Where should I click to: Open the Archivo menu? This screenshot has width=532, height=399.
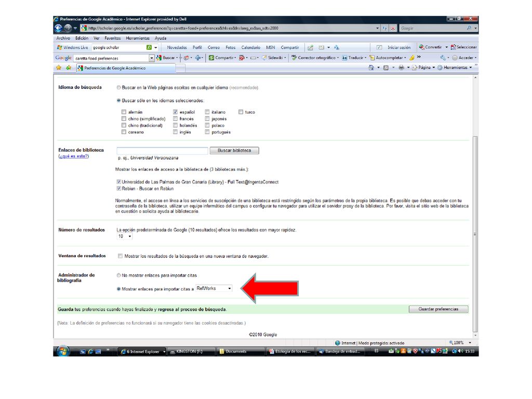click(63, 38)
